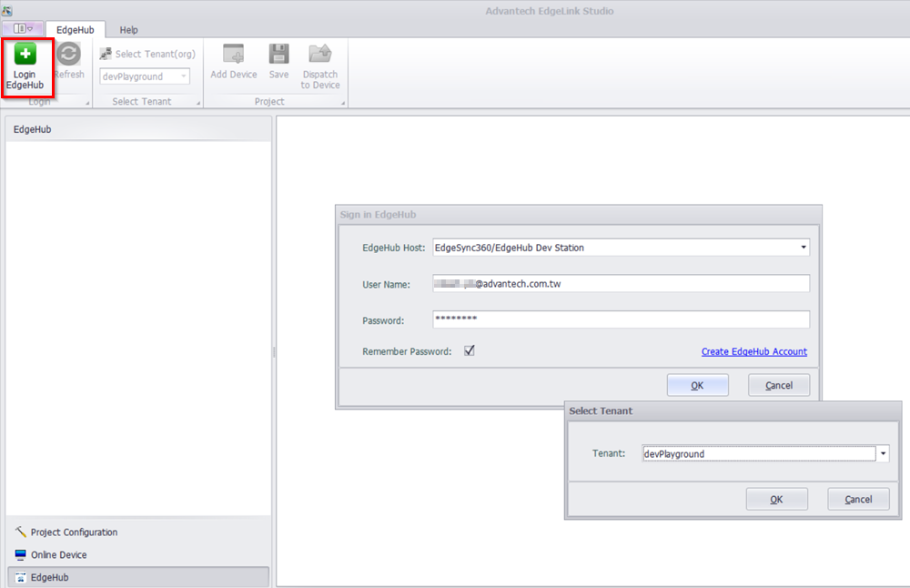Click the Save project icon
This screenshot has height=588, width=910.
(278, 56)
